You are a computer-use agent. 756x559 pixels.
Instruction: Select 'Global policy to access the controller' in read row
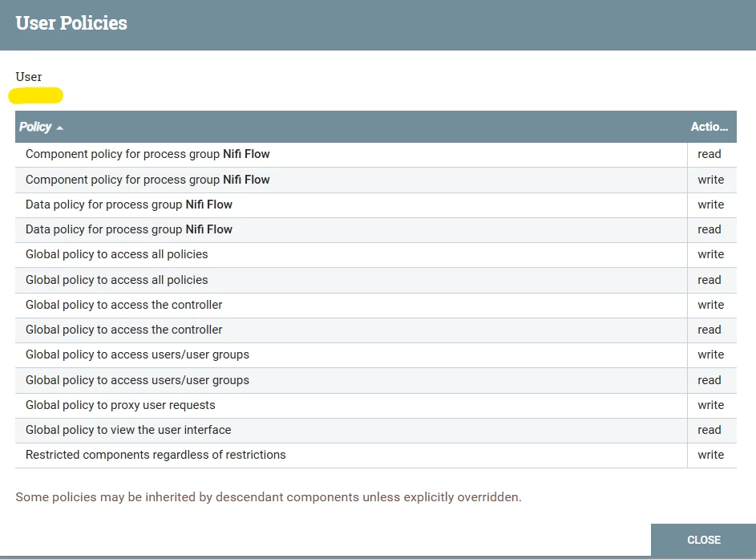[124, 330]
